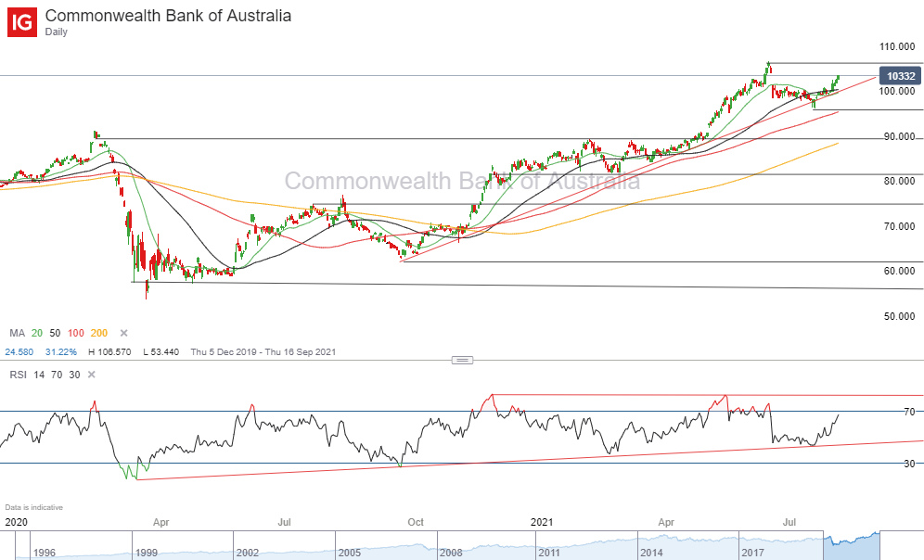
Task: Click the 2021 label on time axis
Action: point(542,522)
